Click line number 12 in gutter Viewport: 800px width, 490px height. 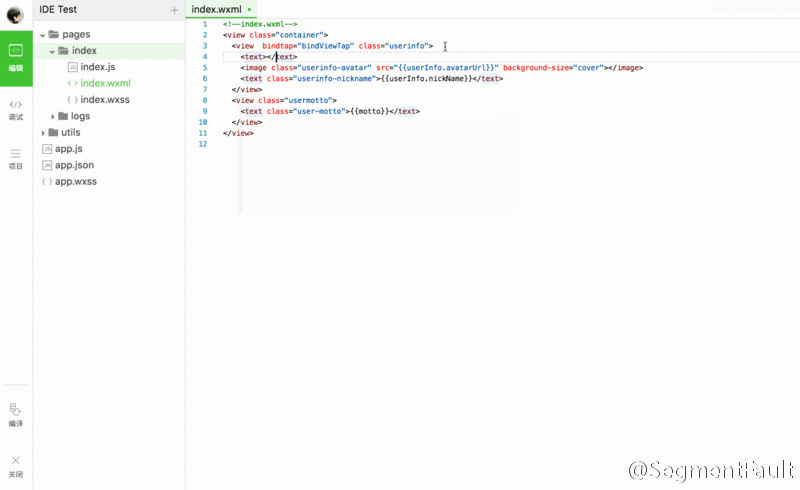[x=203, y=144]
